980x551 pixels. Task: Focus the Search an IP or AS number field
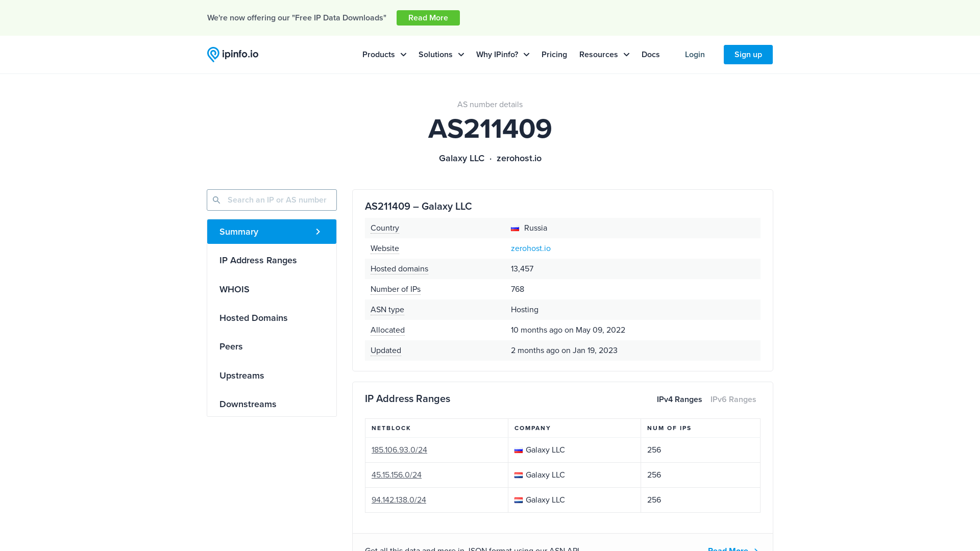tap(272, 200)
